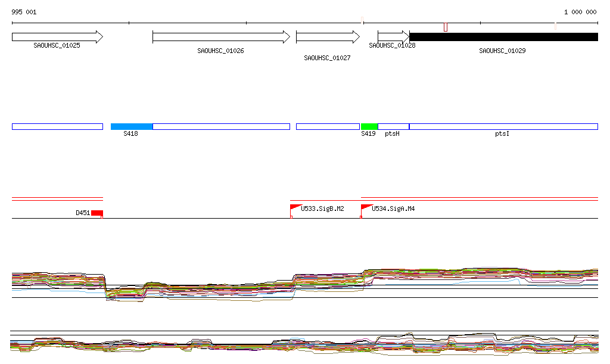This screenshot has height=364, width=610.
Task: Click the white segment box below SAOUHSC_01027
Action: click(328, 126)
